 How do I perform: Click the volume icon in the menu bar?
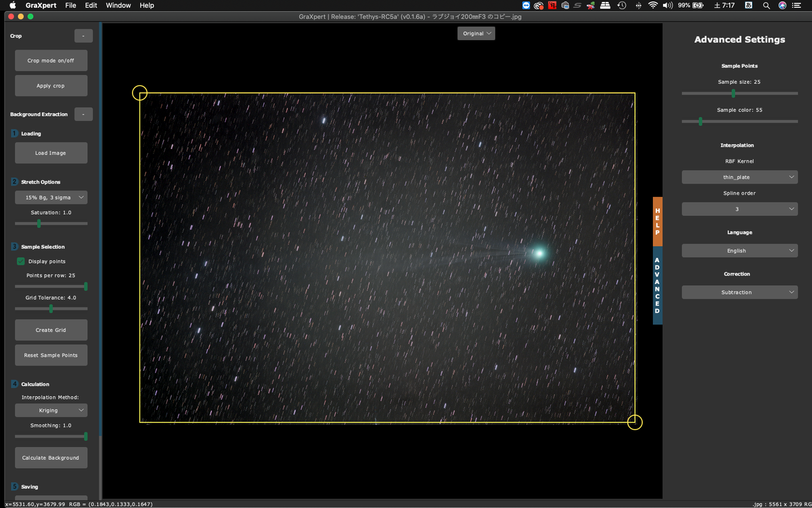(x=669, y=5)
